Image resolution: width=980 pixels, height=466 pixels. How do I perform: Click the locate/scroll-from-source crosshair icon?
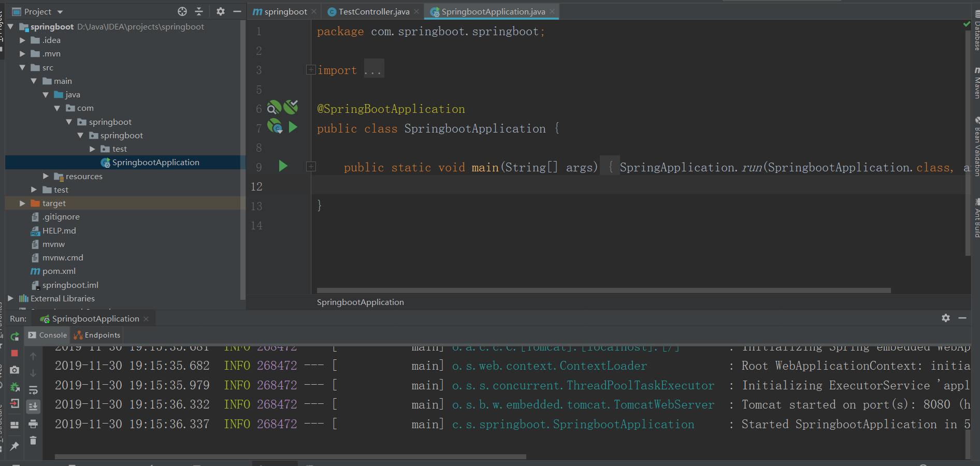coord(182,11)
